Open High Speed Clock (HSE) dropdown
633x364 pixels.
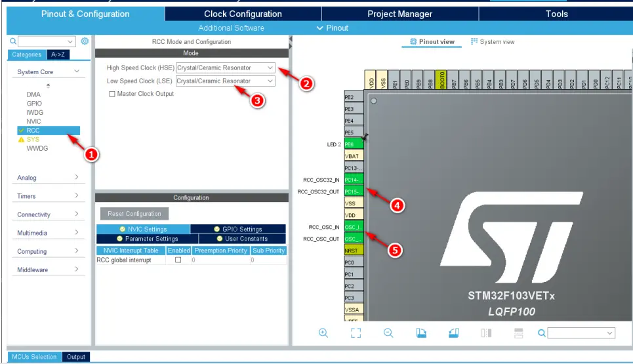click(226, 68)
